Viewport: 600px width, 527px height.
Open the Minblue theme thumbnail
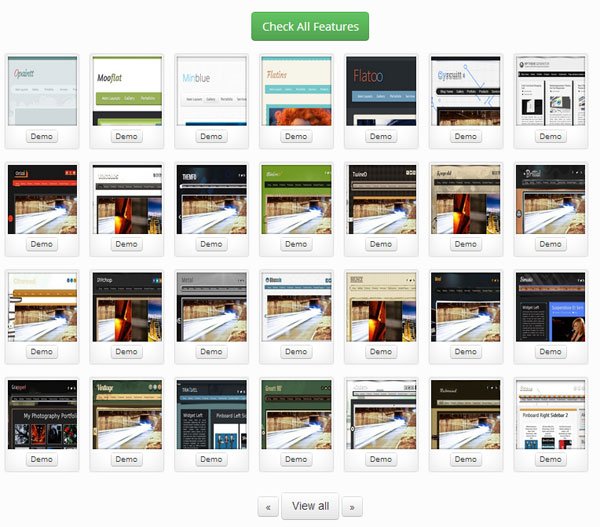212,91
